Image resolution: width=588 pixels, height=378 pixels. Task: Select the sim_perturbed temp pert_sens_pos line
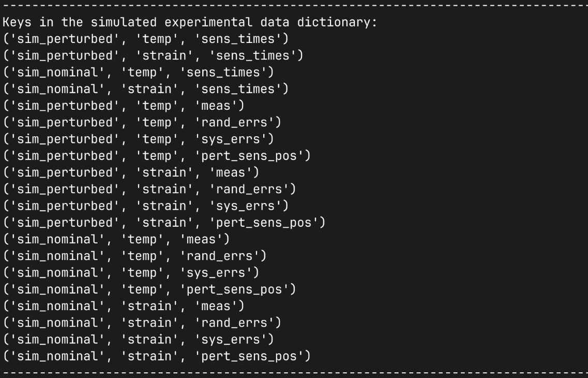click(157, 156)
